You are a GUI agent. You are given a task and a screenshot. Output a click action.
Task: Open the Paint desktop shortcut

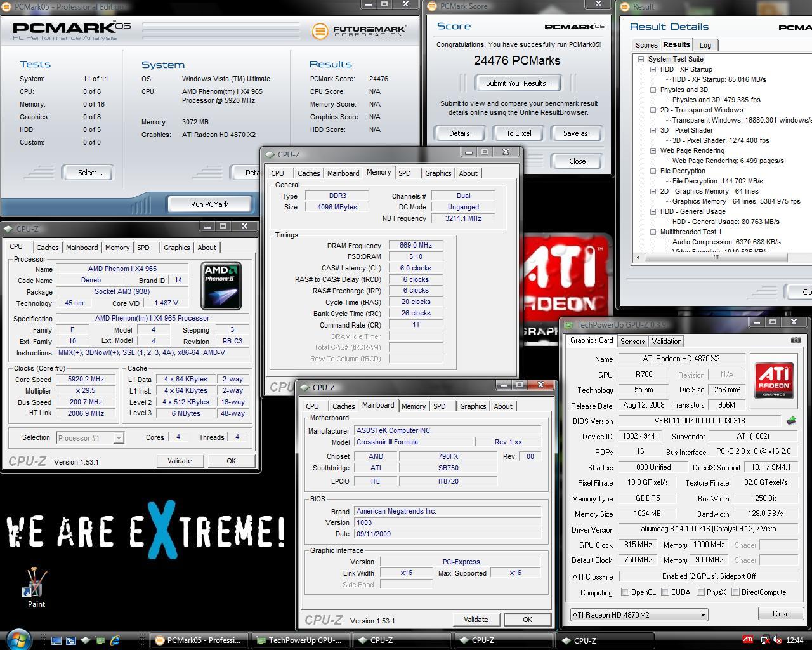pos(36,588)
